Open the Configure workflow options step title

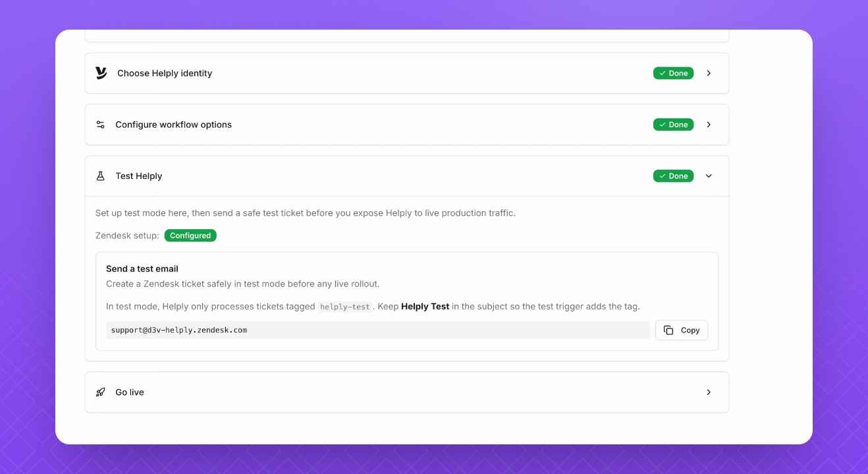(173, 124)
